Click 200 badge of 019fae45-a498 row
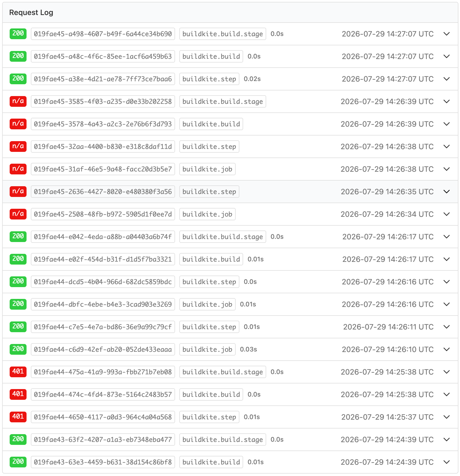 click(x=18, y=34)
